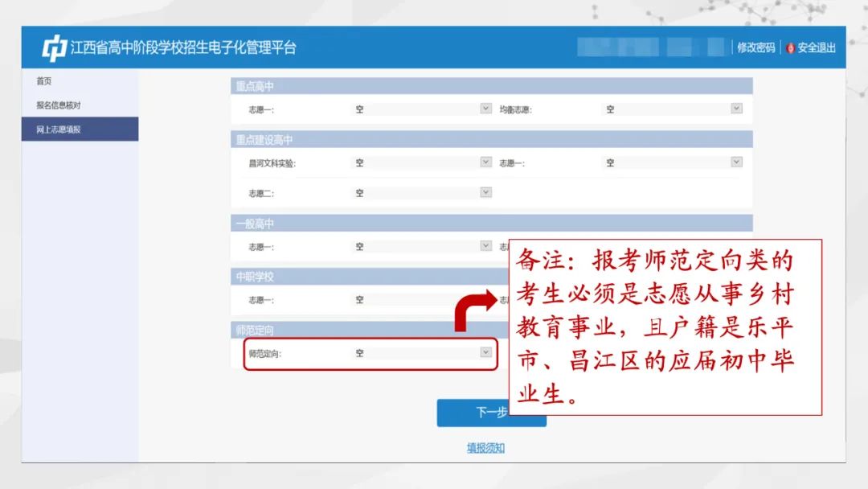Expand 重点建设高中 志愿一 dropdown arrow

(x=736, y=162)
